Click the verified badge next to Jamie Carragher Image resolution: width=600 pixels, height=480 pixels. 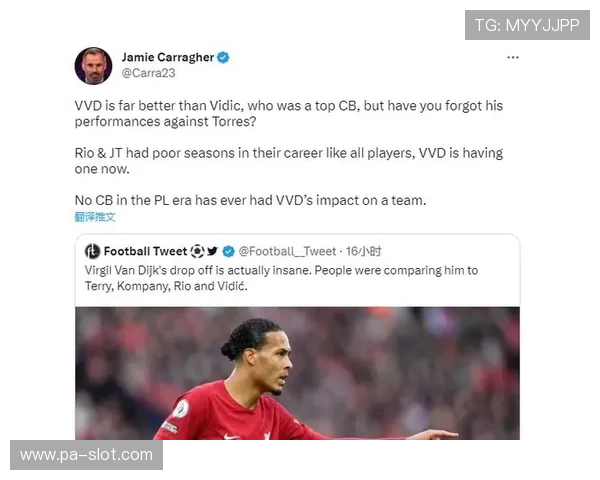coord(223,57)
